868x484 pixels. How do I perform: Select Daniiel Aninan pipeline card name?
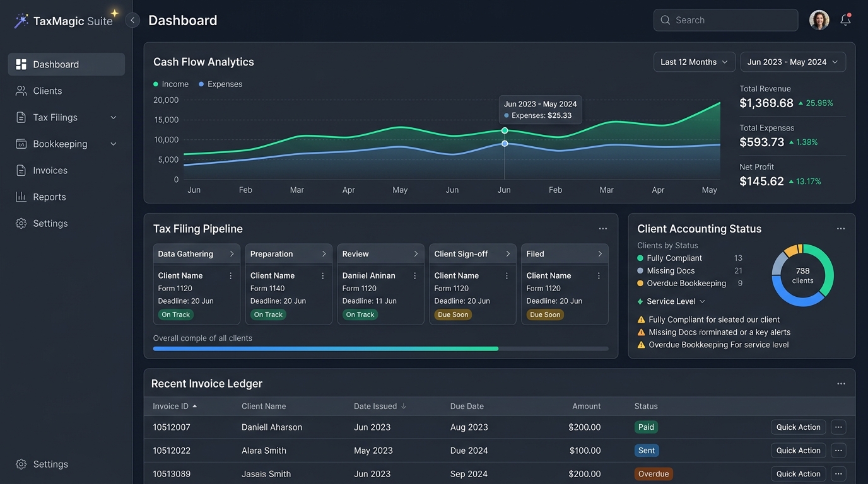click(369, 275)
